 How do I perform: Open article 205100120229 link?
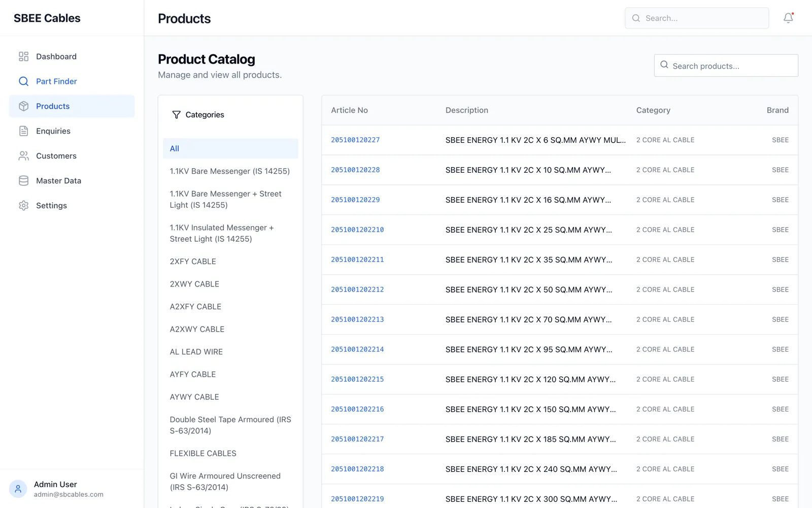[355, 200]
